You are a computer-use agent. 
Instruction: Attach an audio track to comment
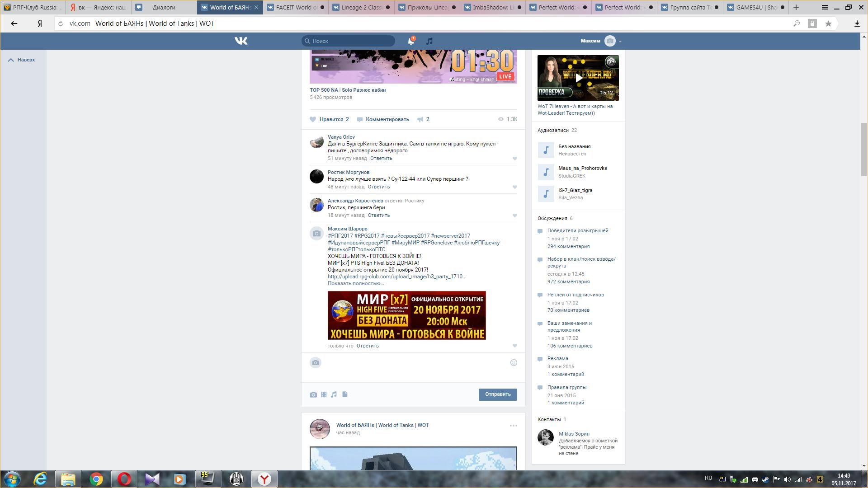[x=334, y=394]
